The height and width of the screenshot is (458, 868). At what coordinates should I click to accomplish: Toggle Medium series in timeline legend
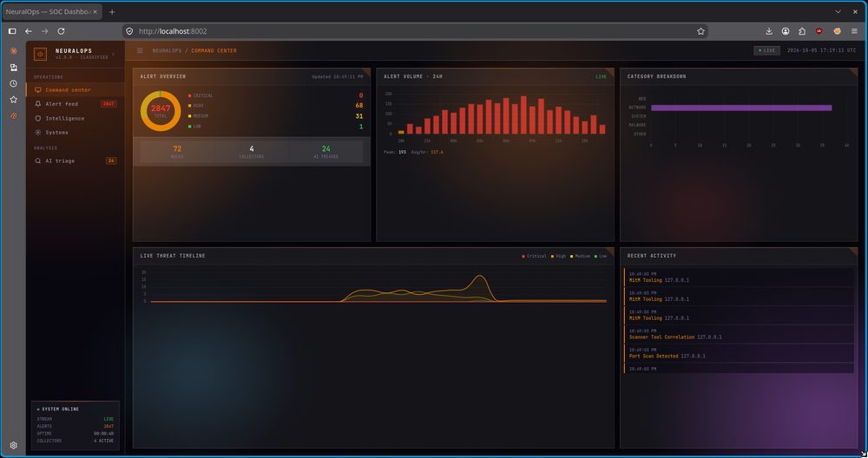(580, 256)
